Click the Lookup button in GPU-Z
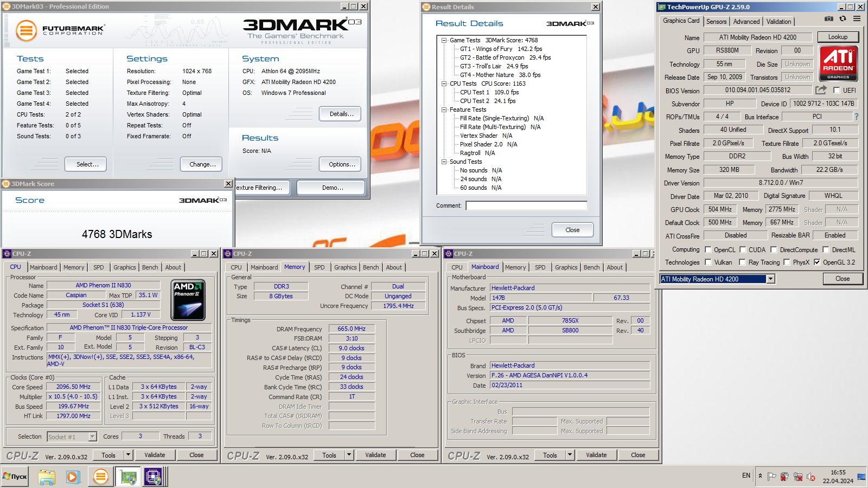The width and height of the screenshot is (868, 488). pos(838,37)
